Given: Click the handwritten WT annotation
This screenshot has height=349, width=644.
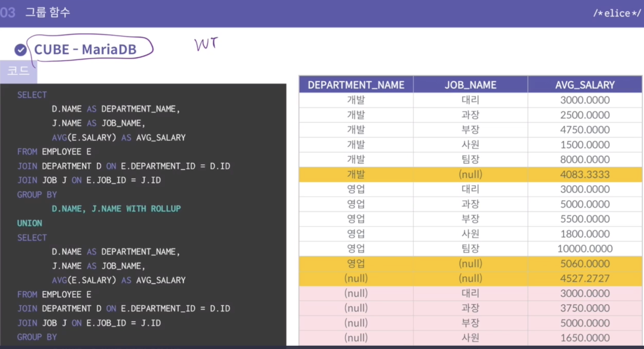Looking at the screenshot, I should (206, 44).
